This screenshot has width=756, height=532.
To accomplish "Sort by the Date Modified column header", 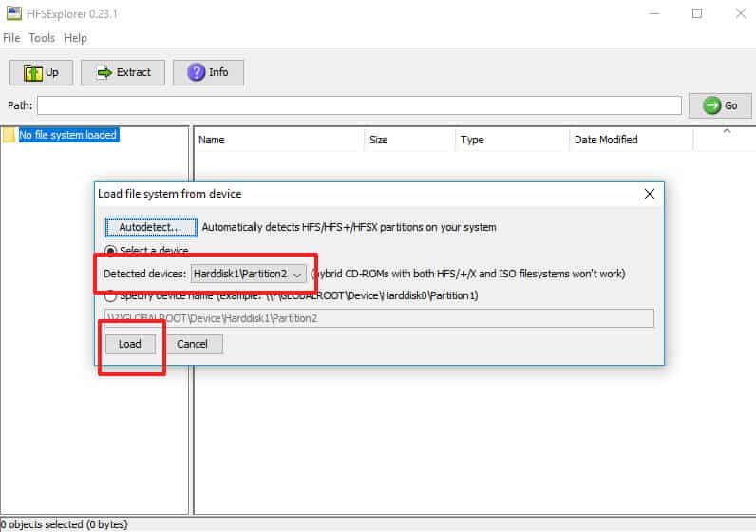I will click(632, 140).
